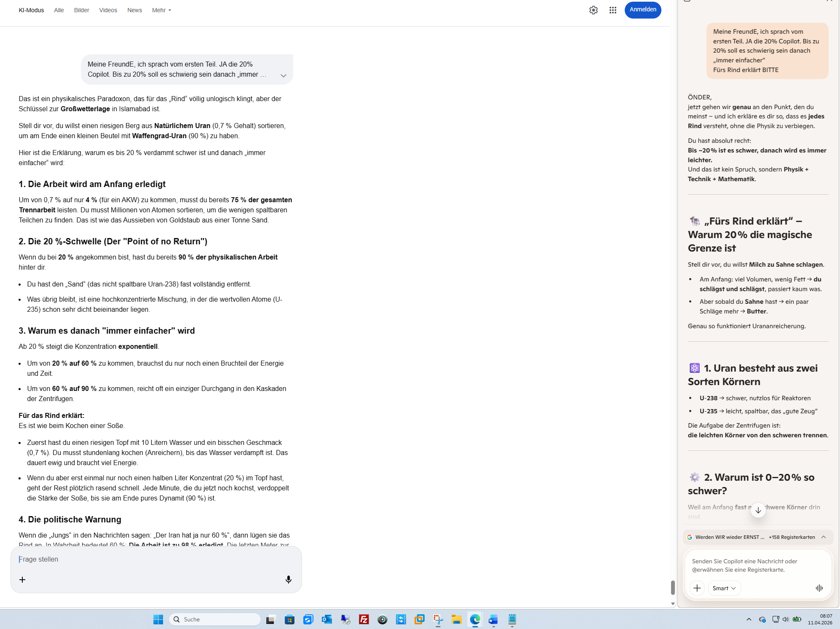Click the page vertical scrollbar thumb
840x629 pixels.
672,587
